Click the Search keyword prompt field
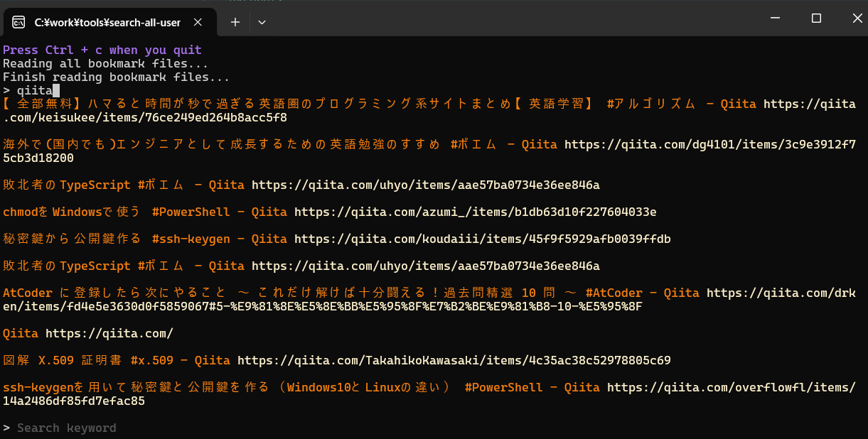The width and height of the screenshot is (868, 439). [x=66, y=428]
